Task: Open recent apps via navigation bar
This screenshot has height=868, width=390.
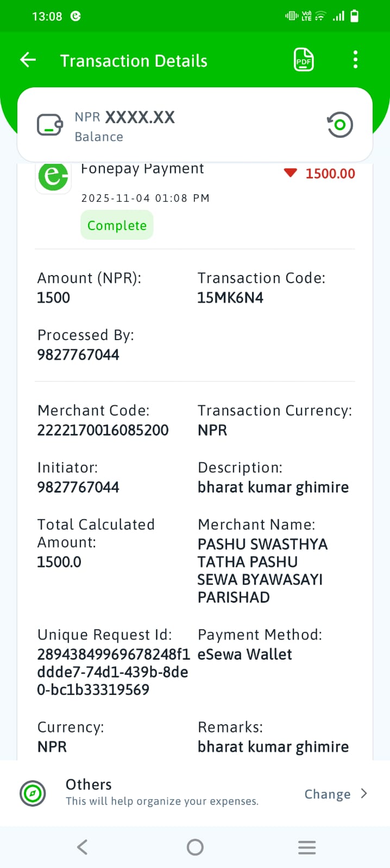Action: click(x=307, y=847)
